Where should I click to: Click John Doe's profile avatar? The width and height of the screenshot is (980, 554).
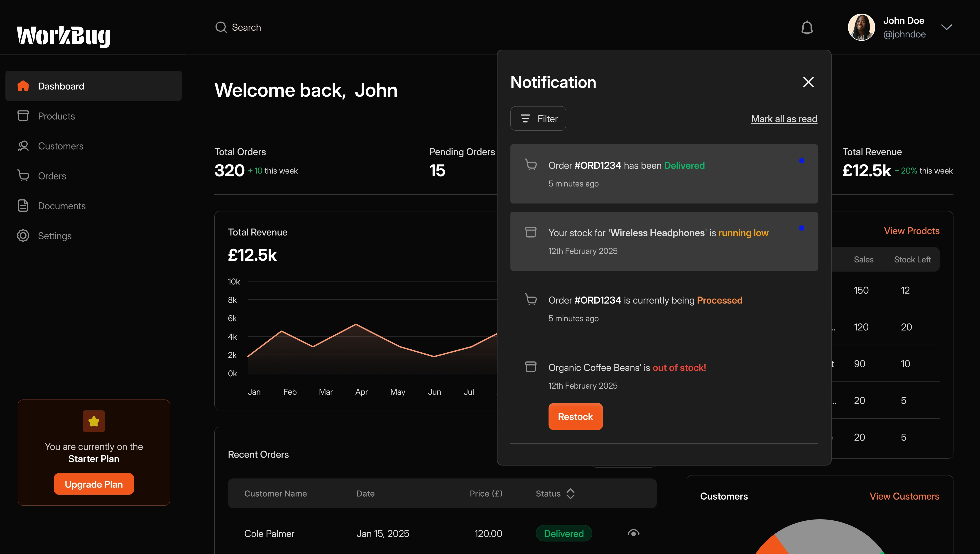(861, 27)
